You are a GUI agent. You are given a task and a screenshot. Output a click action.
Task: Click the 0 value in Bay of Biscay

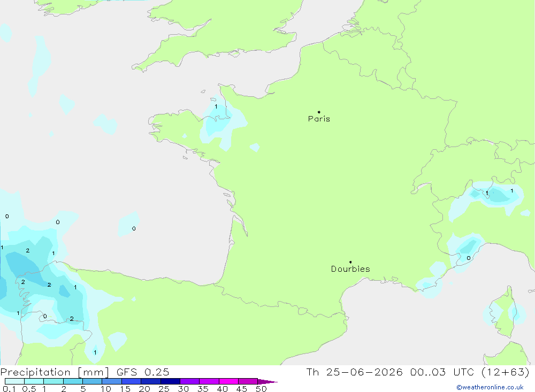coord(134,228)
